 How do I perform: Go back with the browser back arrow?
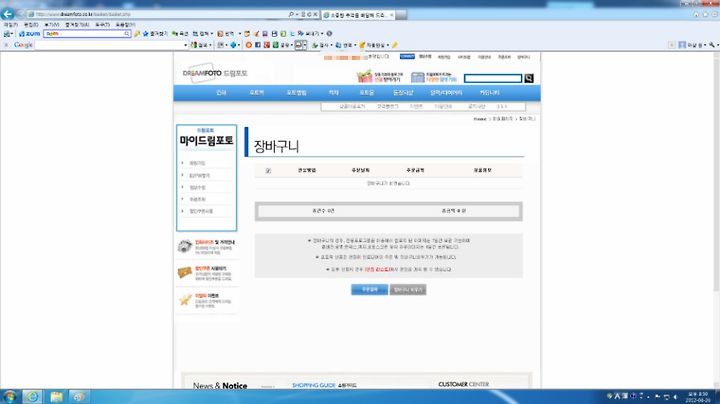click(8, 14)
